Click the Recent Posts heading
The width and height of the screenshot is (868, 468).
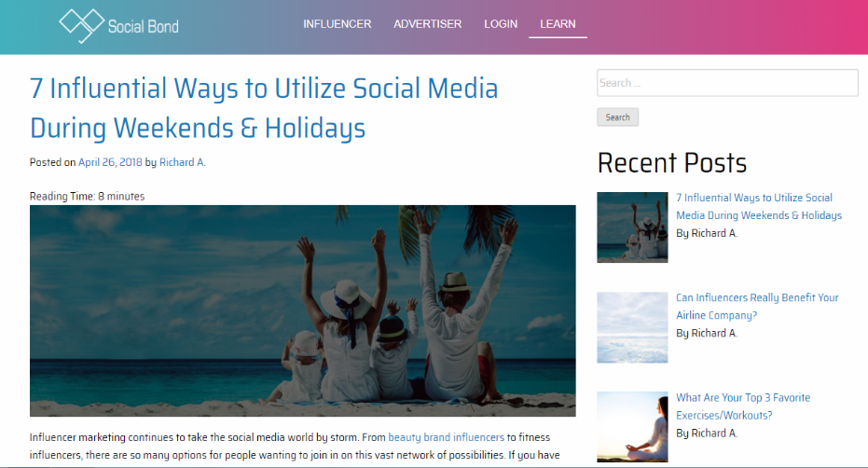pos(672,163)
